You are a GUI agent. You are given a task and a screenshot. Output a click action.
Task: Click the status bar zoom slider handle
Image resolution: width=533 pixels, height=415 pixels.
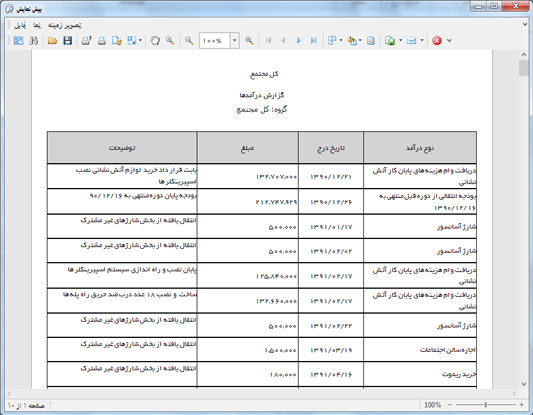[x=486, y=405]
